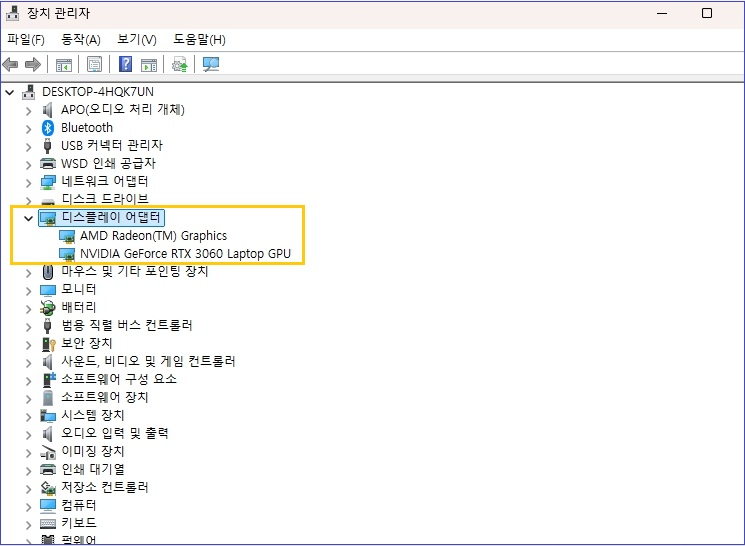Click the 보안 장치 key icon
The height and width of the screenshot is (546, 745).
pyautogui.click(x=48, y=344)
